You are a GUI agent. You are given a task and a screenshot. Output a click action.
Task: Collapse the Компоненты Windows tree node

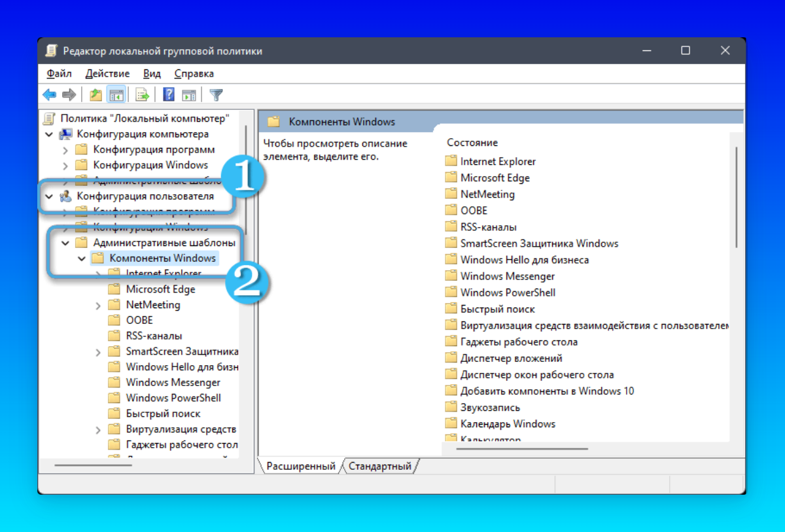(x=82, y=258)
